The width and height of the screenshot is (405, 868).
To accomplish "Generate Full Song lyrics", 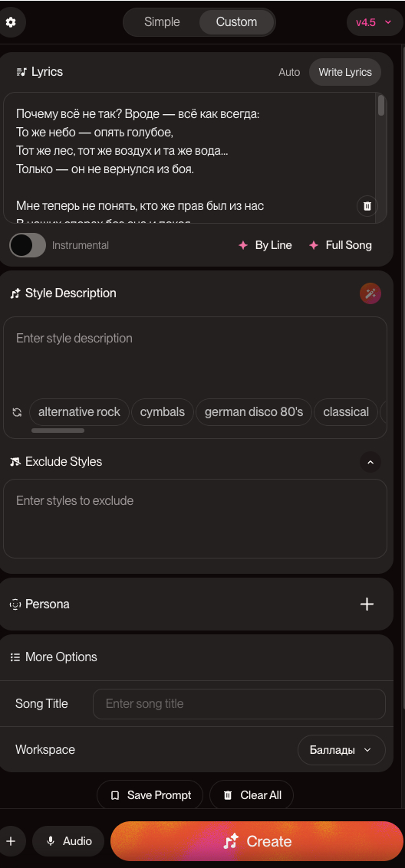I will tap(340, 245).
